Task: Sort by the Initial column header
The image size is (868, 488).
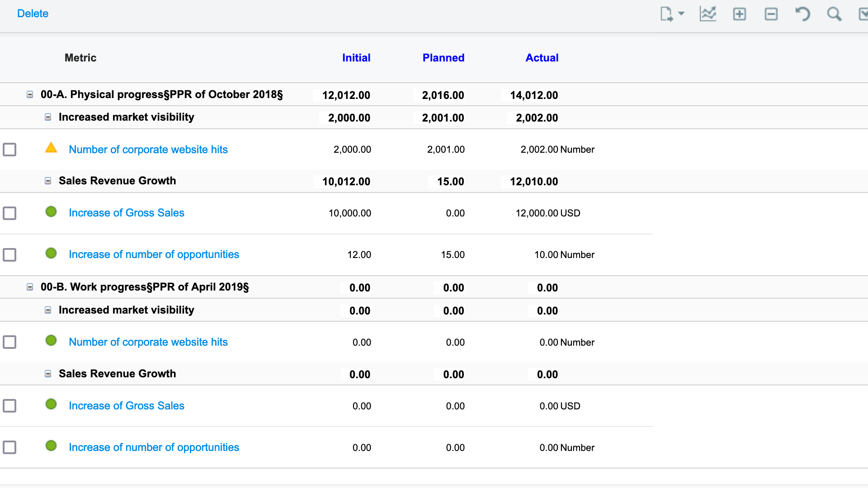Action: 356,58
